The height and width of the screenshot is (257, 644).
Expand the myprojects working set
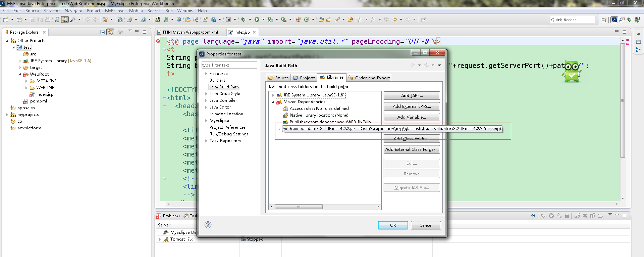[x=7, y=115]
